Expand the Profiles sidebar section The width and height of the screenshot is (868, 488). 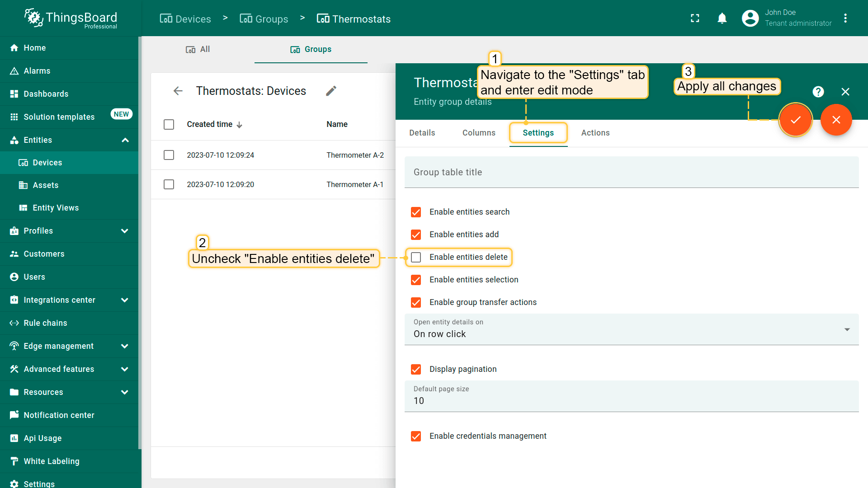tap(125, 231)
